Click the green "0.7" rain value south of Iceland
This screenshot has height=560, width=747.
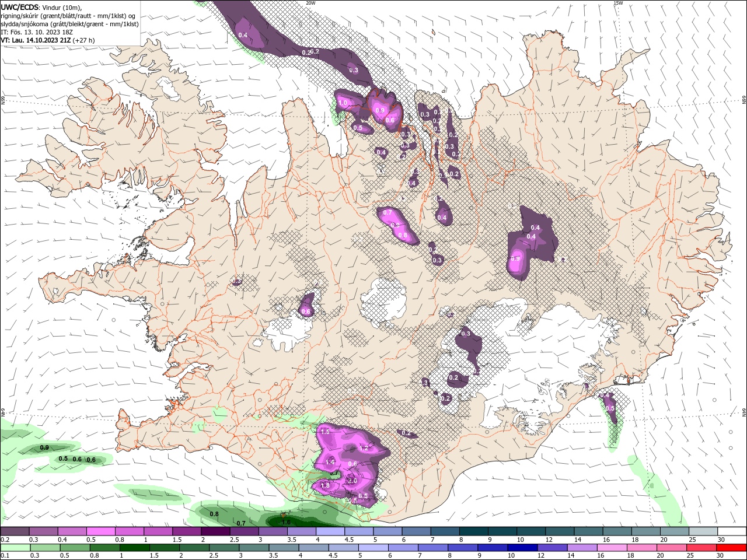(241, 523)
